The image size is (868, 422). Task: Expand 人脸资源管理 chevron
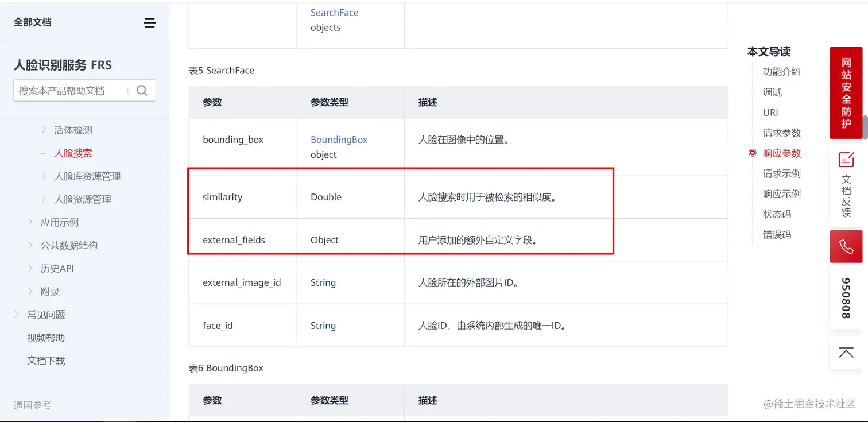pos(44,199)
